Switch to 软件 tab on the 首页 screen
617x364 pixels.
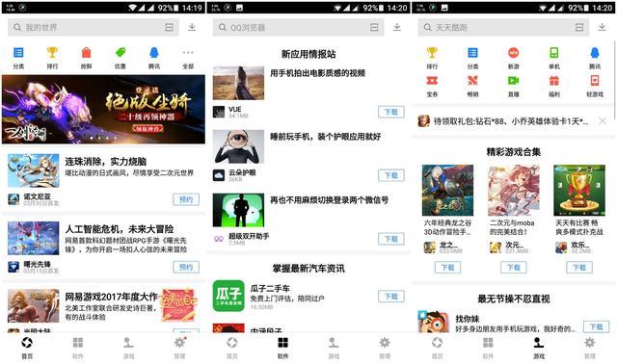point(78,348)
